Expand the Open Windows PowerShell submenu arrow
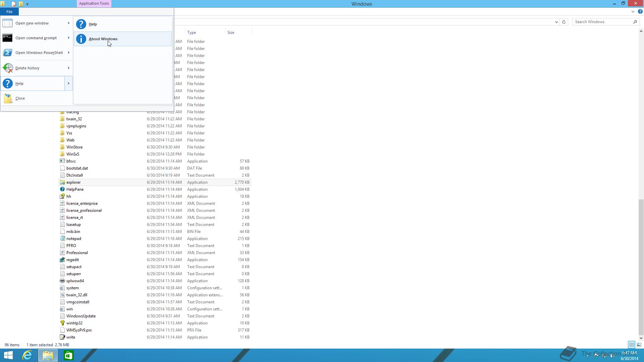 pos(68,53)
